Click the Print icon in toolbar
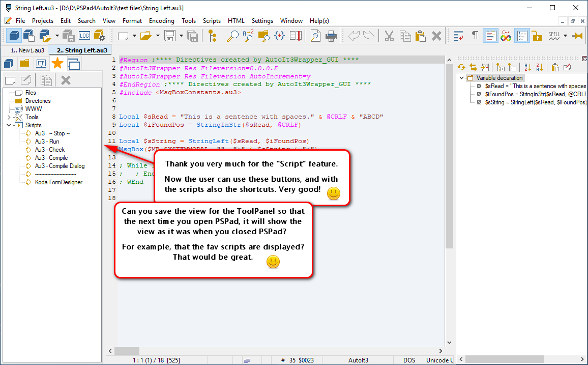588x365 pixels. [x=331, y=36]
